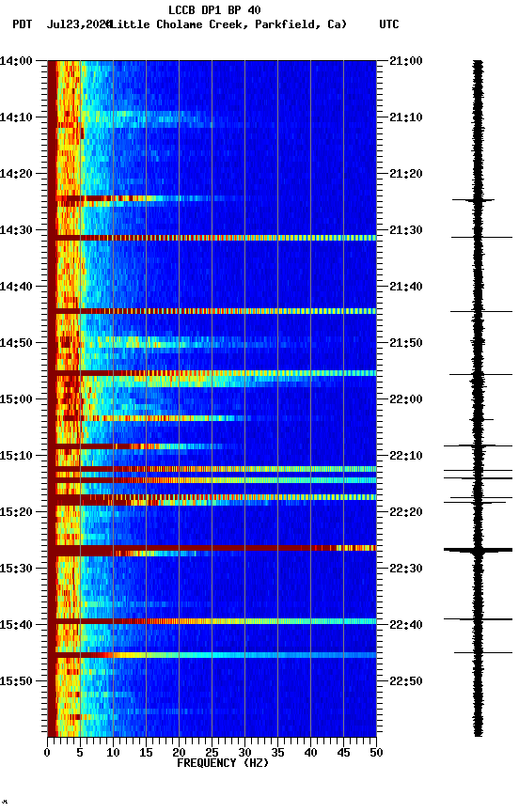Click the '21:50' UTC time label
Screen dimensions: 519x812
tap(406, 343)
